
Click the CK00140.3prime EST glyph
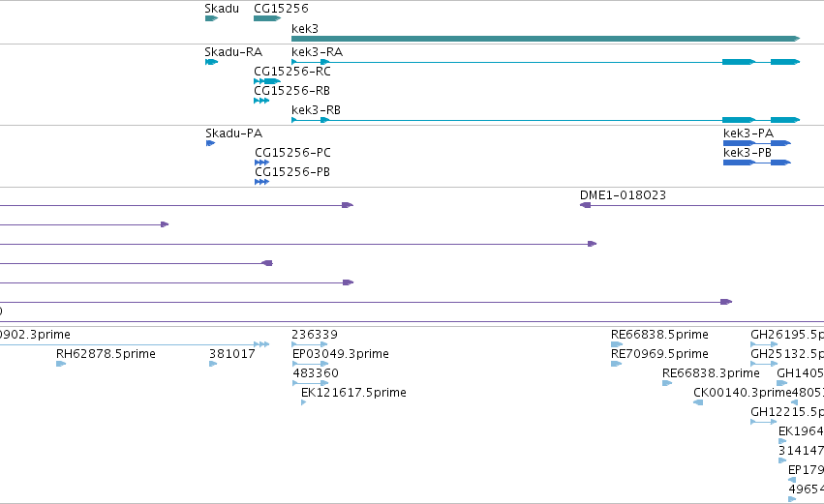pyautogui.click(x=698, y=402)
